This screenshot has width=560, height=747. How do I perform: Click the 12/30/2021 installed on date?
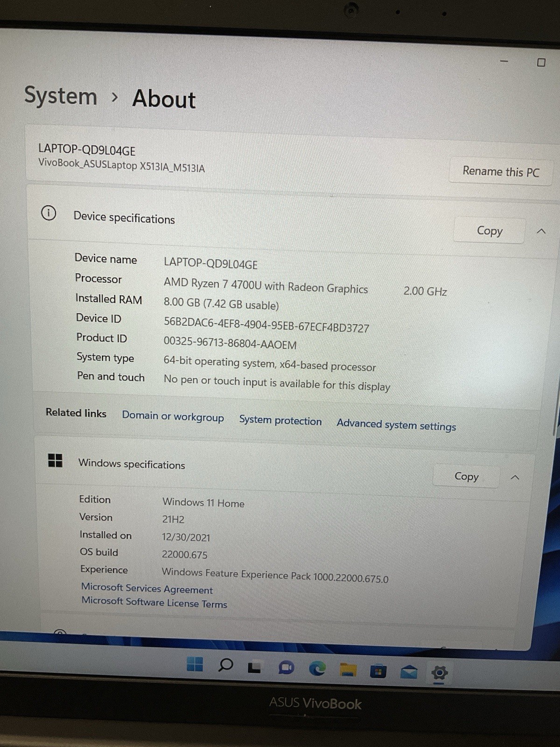point(186,537)
